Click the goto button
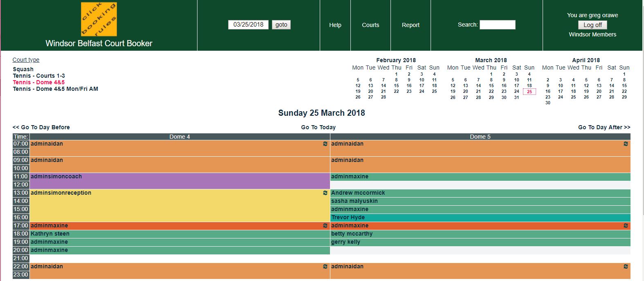The image size is (644, 281). [281, 25]
